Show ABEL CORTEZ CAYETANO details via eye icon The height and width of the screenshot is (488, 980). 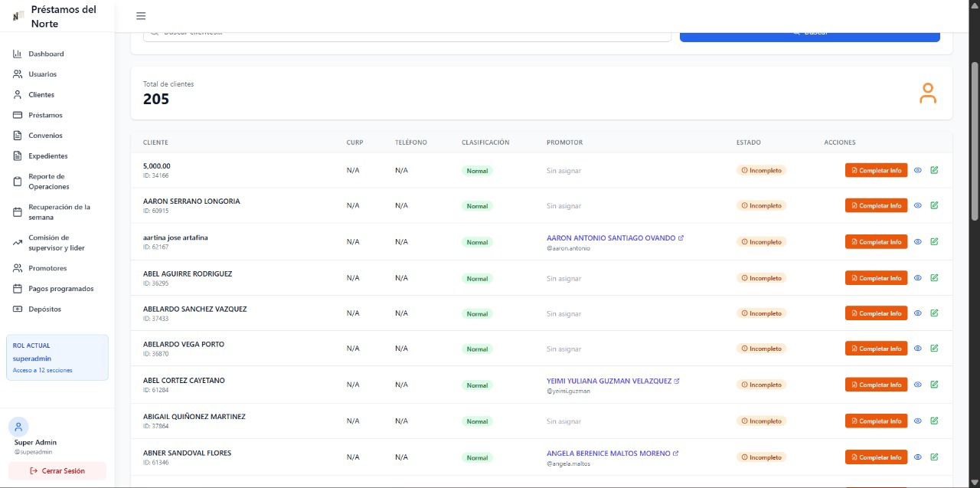click(918, 385)
